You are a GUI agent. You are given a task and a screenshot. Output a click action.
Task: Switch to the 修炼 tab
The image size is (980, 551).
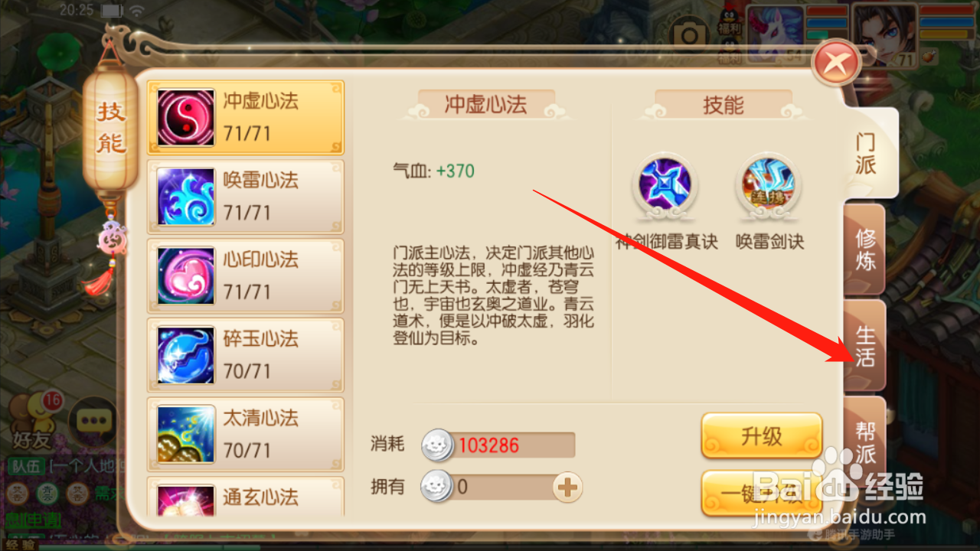[865, 249]
